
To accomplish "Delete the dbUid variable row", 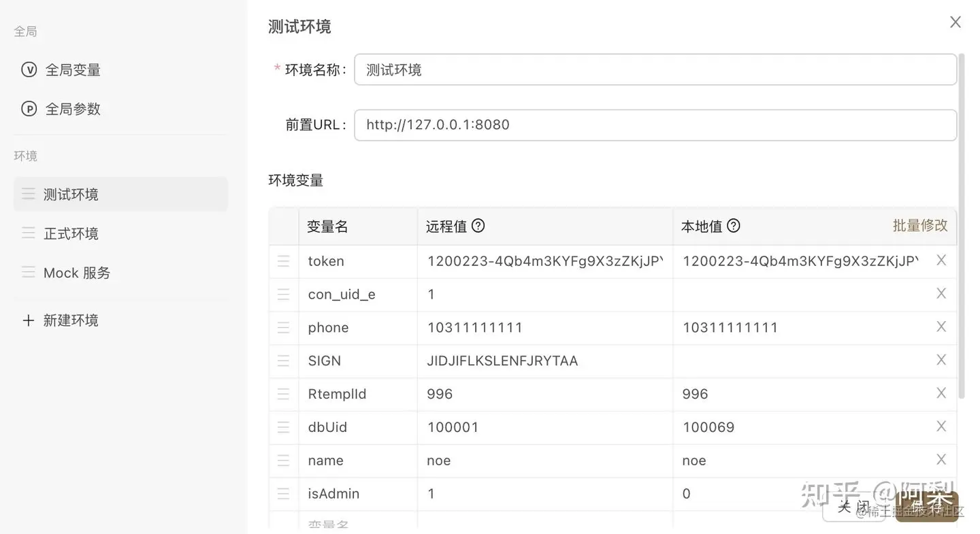I will (x=941, y=426).
